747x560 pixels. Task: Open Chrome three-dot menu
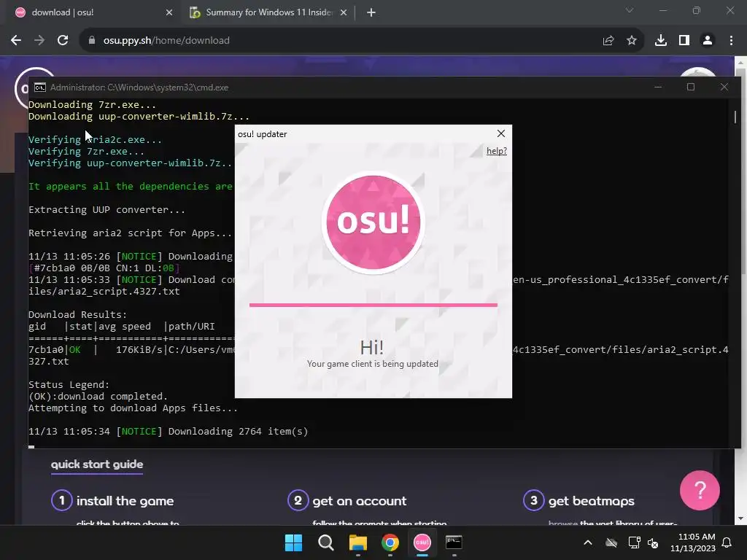point(731,41)
